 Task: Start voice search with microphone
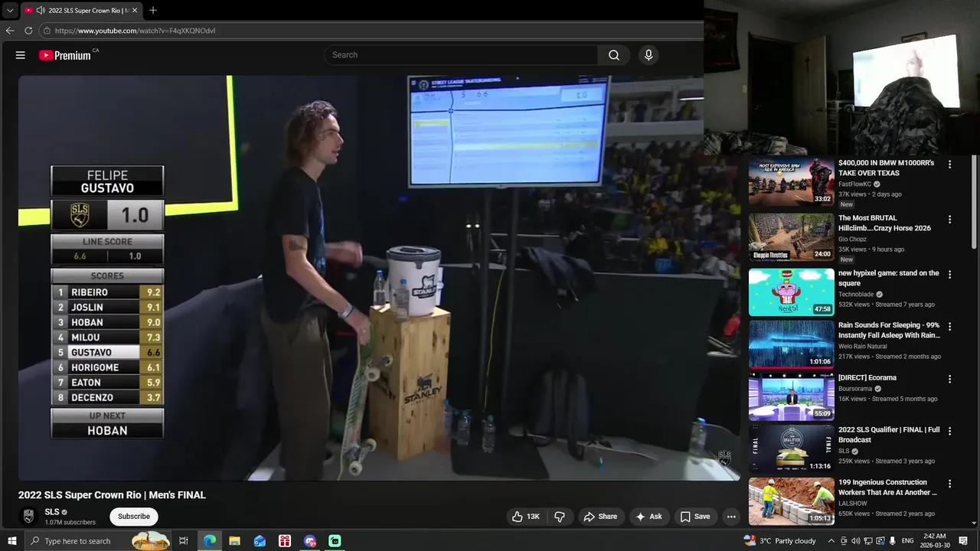tap(648, 55)
